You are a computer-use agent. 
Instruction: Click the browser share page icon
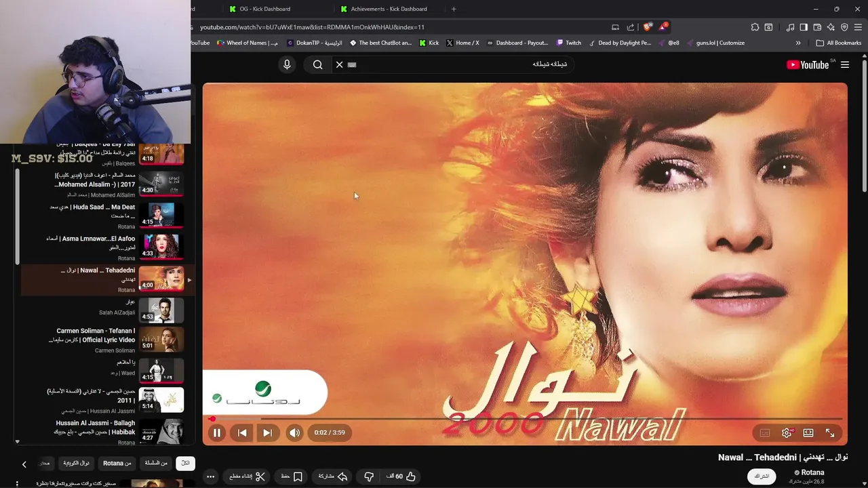tap(631, 27)
